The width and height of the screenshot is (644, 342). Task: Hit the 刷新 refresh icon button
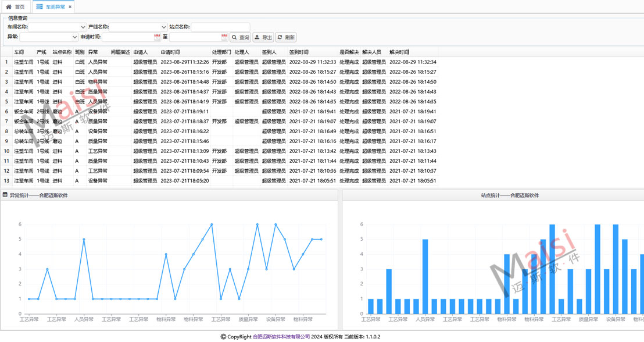click(285, 37)
